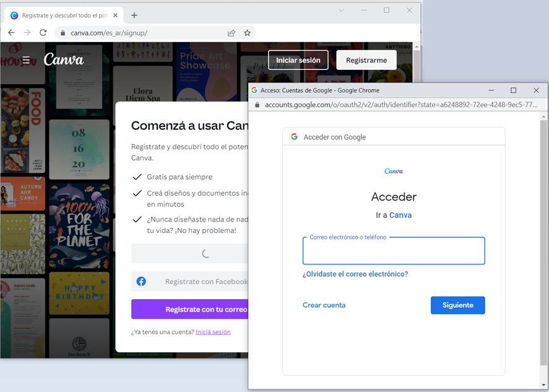Click the Canva tab favicon
This screenshot has width=549, height=392.
tap(14, 15)
